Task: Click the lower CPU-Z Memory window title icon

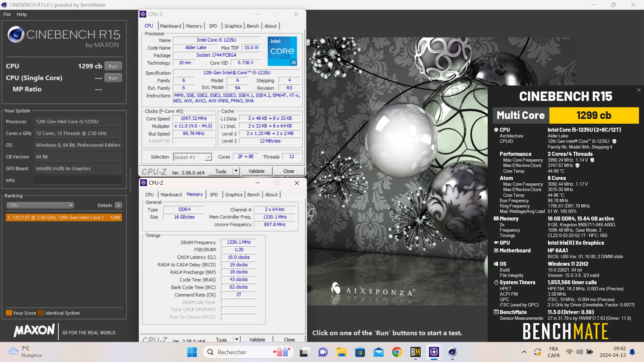Action: pyautogui.click(x=144, y=183)
